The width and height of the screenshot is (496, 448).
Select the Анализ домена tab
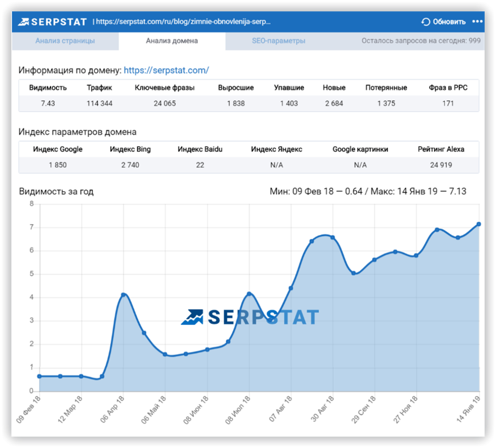pos(172,41)
